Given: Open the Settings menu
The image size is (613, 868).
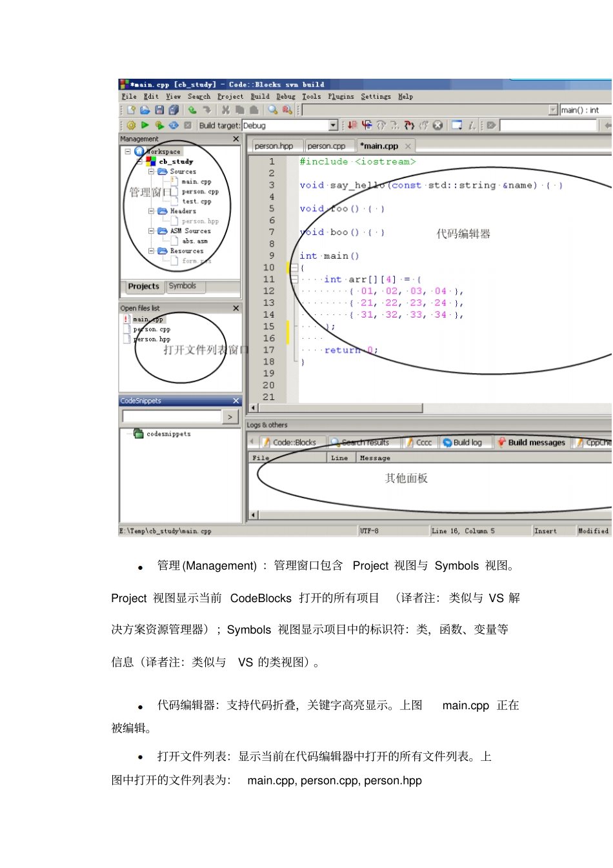Looking at the screenshot, I should [x=376, y=97].
